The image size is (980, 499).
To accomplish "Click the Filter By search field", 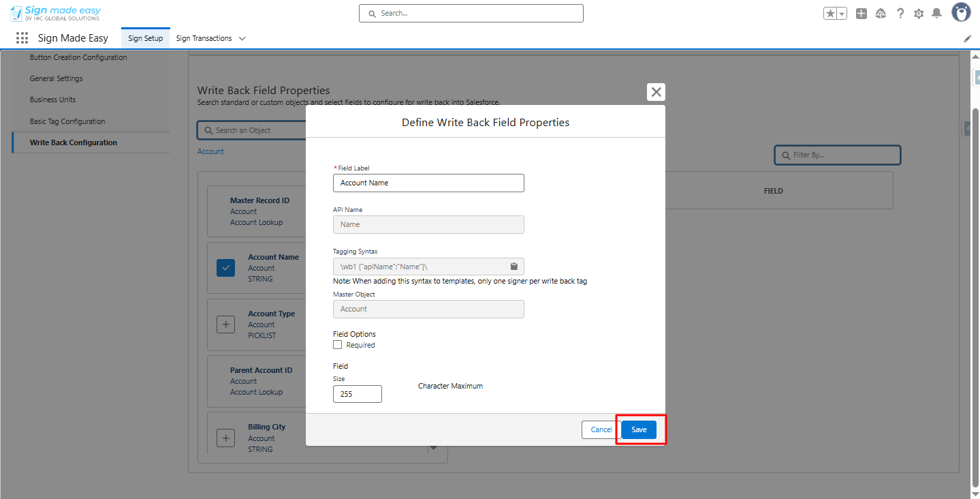I will [838, 155].
